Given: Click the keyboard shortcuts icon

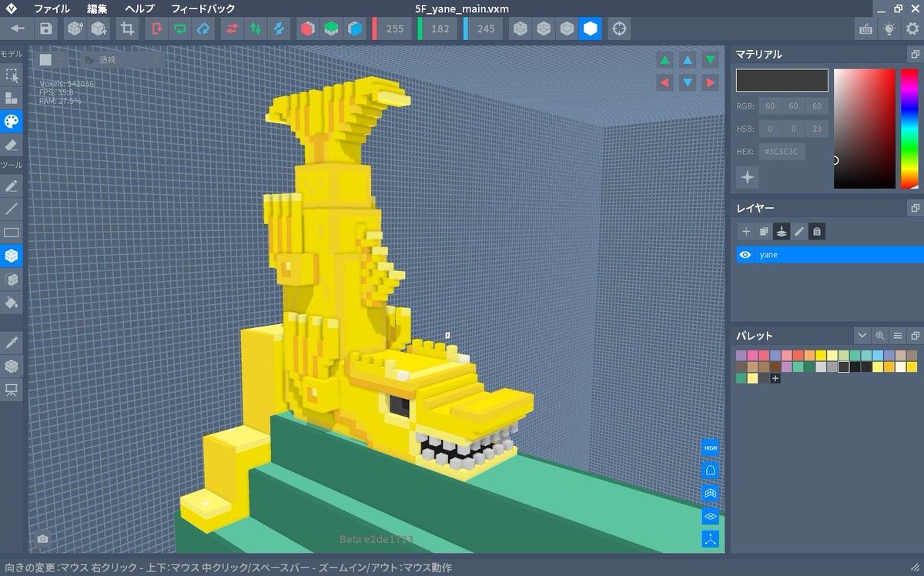Looking at the screenshot, I should click(x=865, y=28).
